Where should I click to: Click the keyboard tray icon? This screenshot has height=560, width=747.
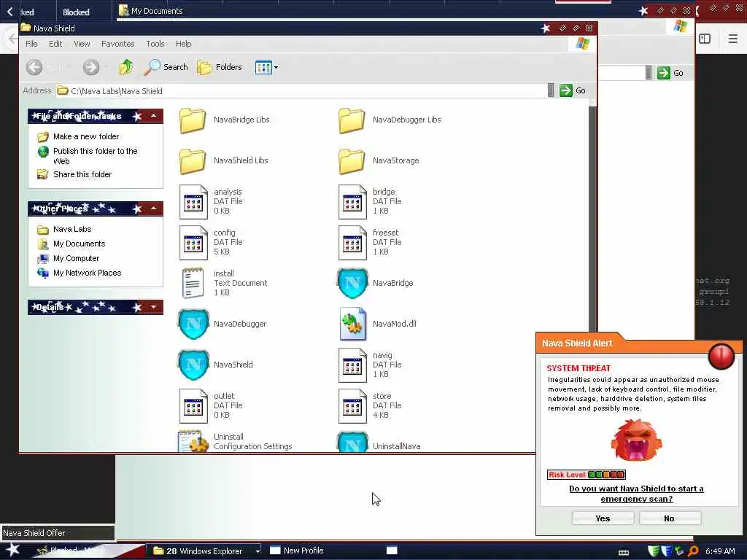pos(624,553)
